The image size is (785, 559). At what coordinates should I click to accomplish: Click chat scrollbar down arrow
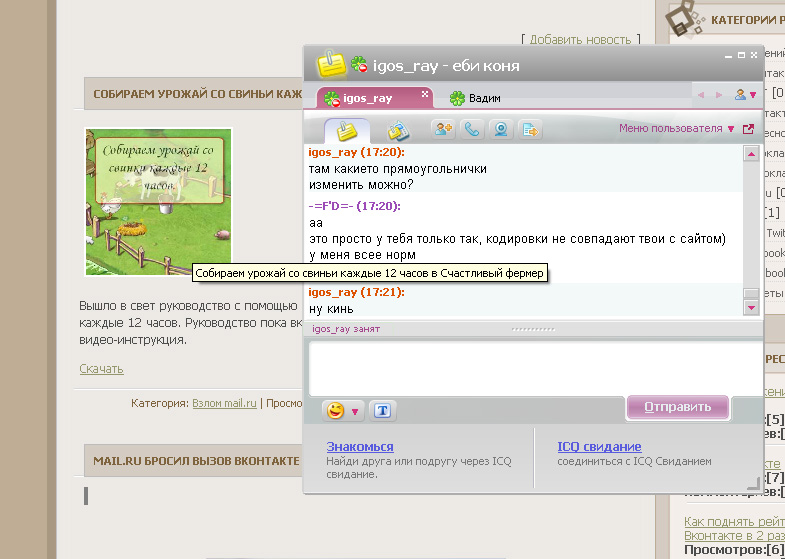[751, 307]
